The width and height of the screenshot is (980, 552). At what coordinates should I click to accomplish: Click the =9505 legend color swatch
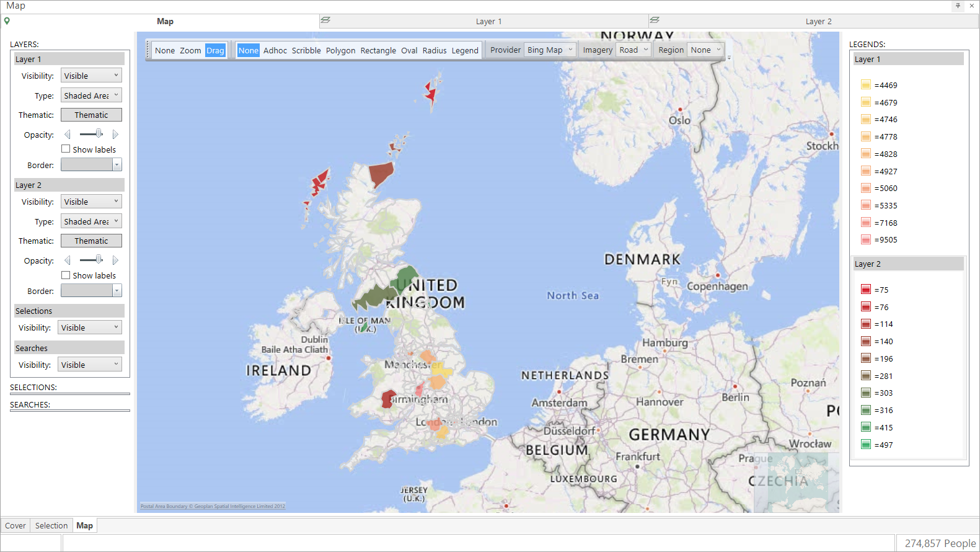[866, 239]
